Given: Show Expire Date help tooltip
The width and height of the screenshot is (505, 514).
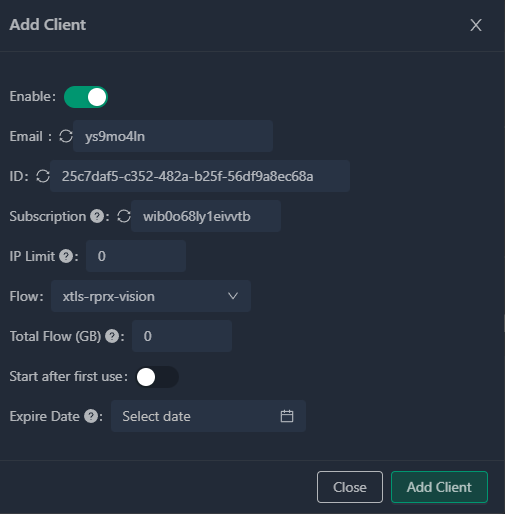Looking at the screenshot, I should click(91, 416).
